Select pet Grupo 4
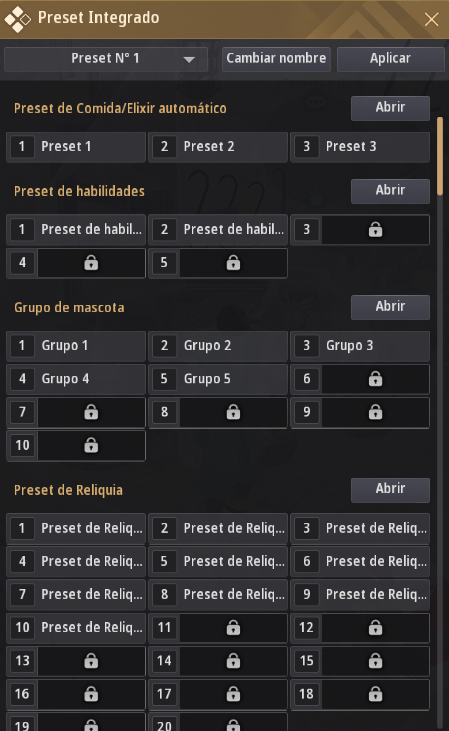449x731 pixels. (76, 379)
